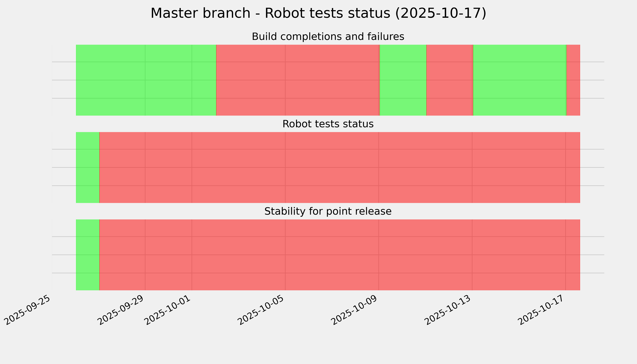The height and width of the screenshot is (364, 637).
Task: Click green block in Stability for point release chart
Action: point(88,255)
